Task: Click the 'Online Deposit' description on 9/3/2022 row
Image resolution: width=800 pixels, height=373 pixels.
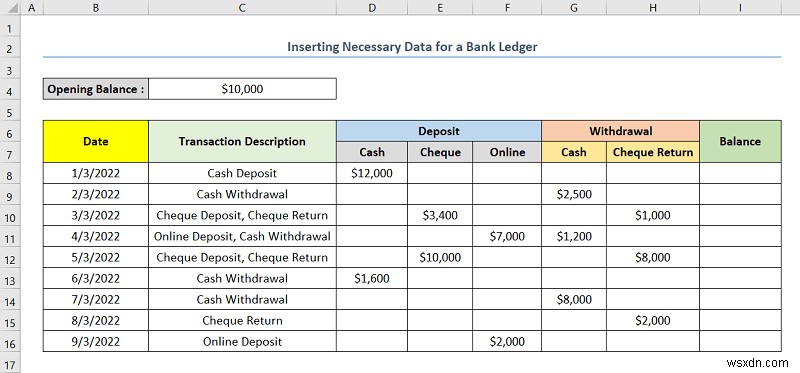Action: click(x=242, y=341)
